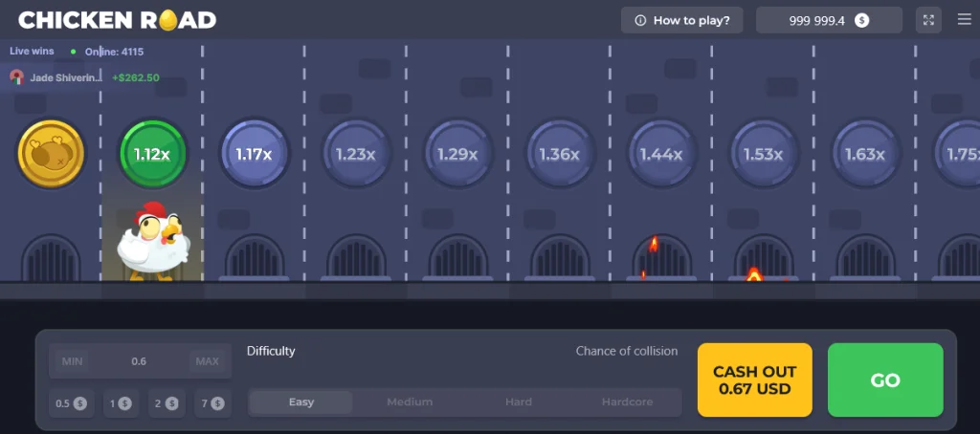Set bet to MIN
The height and width of the screenshot is (434, 980).
pyautogui.click(x=72, y=361)
